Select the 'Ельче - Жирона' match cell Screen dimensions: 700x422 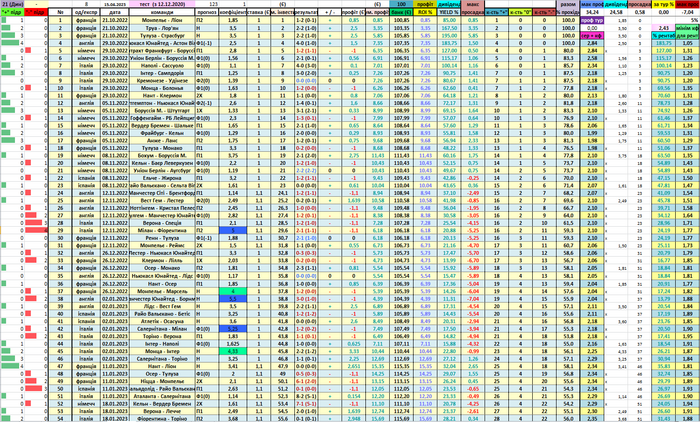coord(162,178)
